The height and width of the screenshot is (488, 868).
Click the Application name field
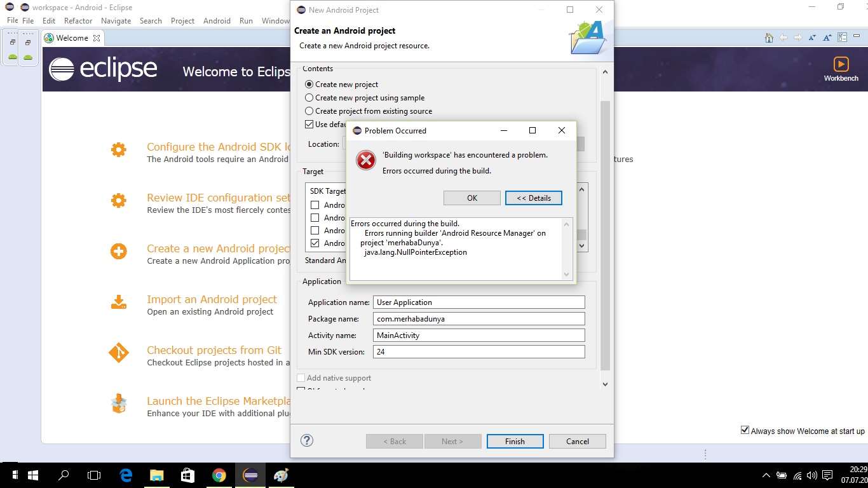[479, 302]
